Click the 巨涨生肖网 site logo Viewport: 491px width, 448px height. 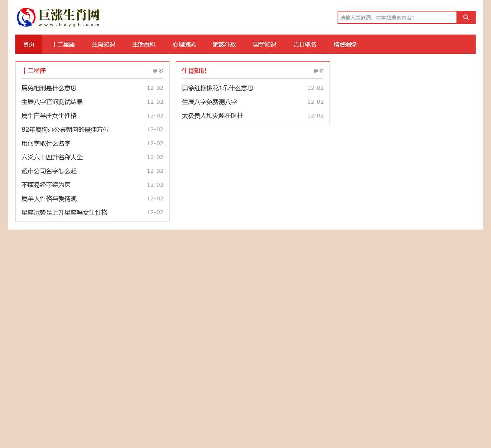58,17
